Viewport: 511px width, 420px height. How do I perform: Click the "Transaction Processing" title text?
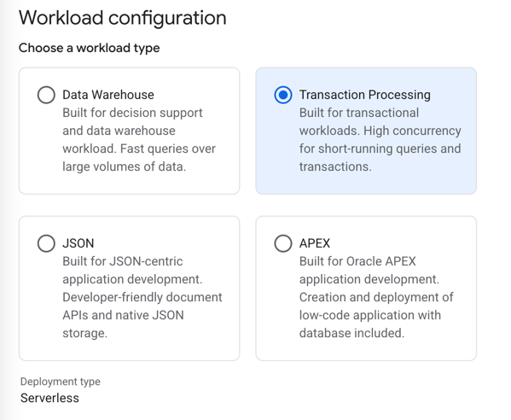364,95
